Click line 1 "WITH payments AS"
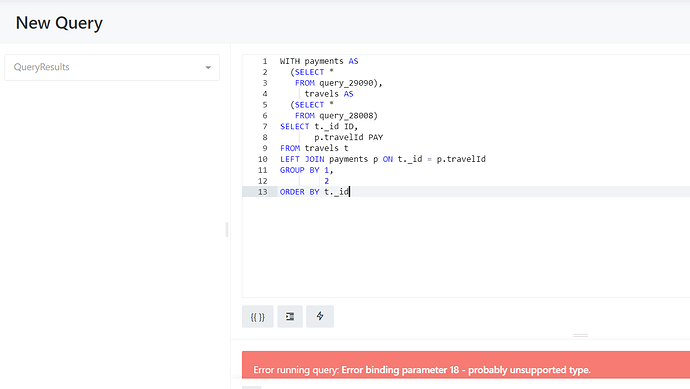Image resolution: width=690 pixels, height=389 pixels. (319, 61)
